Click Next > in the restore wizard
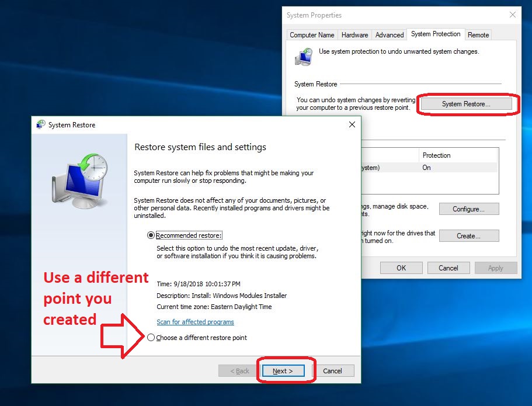Screen dimensions: 532x406 [283, 371]
